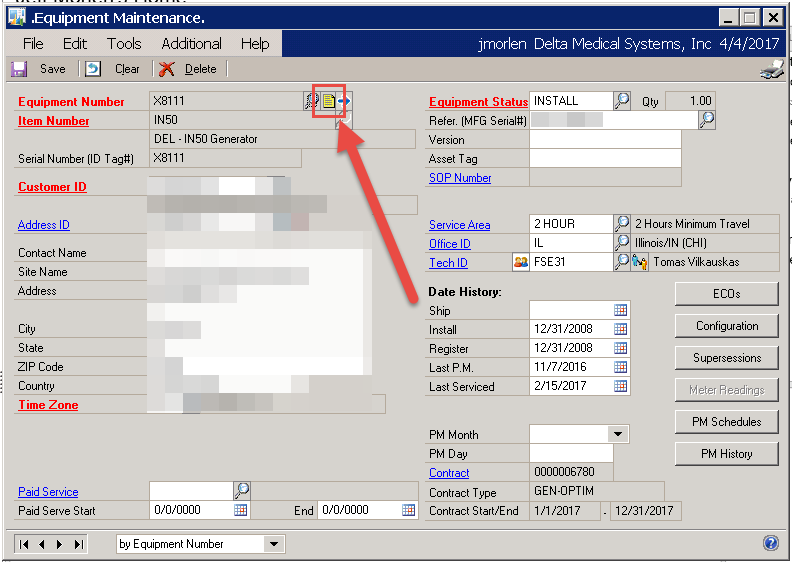Open Equipment Status lookup magnifier
The image size is (792, 562).
622,100
